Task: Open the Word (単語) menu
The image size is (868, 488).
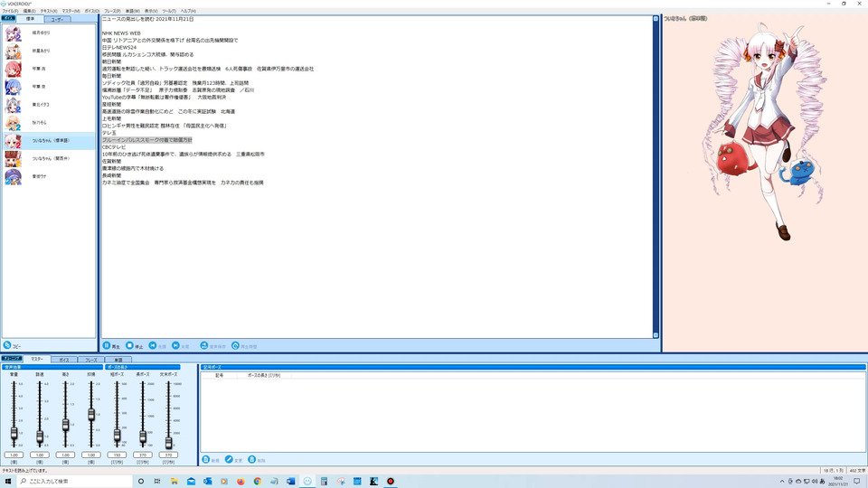Action: (133, 11)
